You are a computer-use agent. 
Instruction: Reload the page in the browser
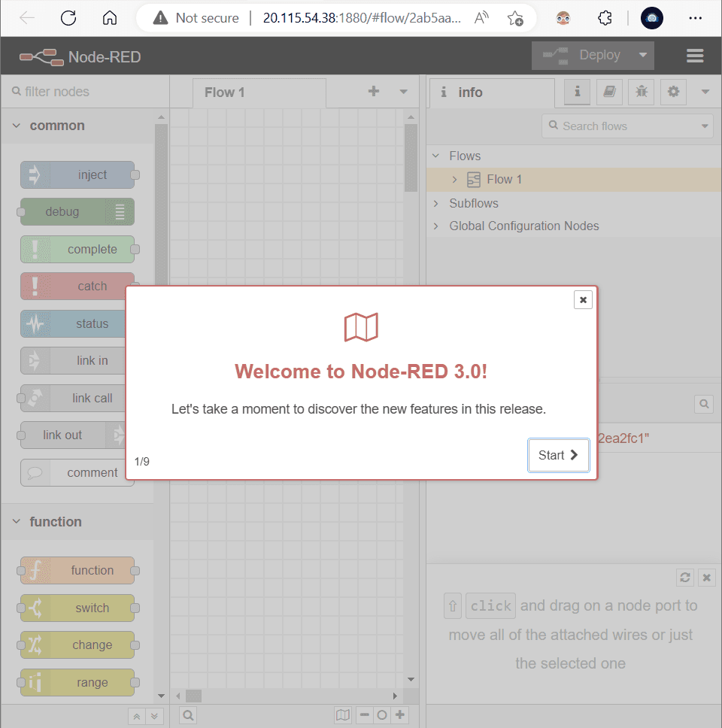point(68,18)
